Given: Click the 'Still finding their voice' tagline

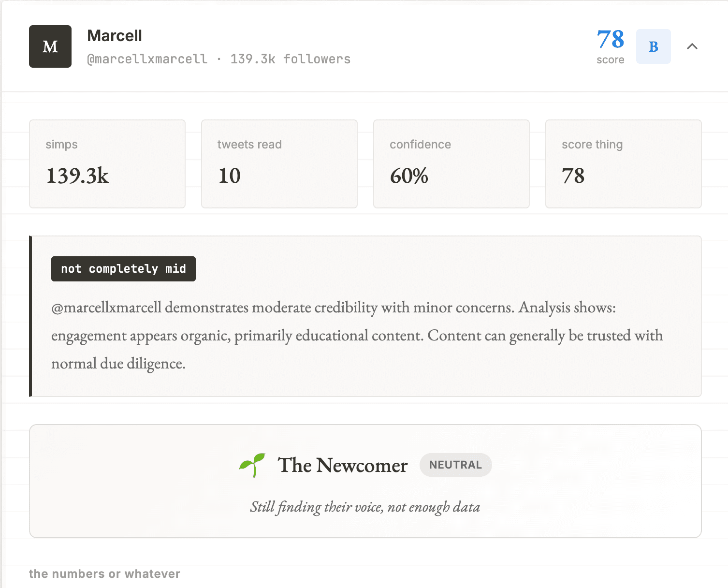Looking at the screenshot, I should (365, 507).
